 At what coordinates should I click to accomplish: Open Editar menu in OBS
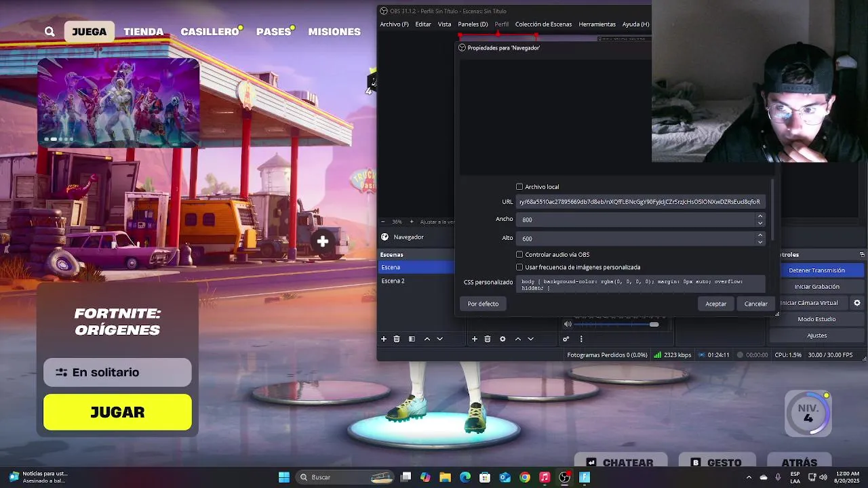tap(423, 24)
